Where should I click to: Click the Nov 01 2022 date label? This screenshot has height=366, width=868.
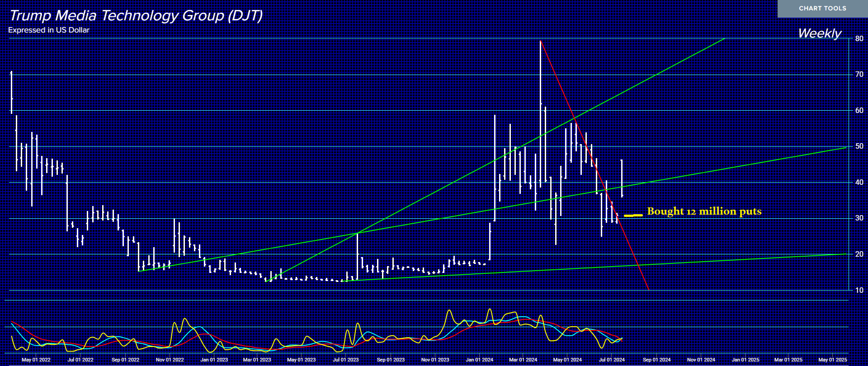click(x=170, y=360)
